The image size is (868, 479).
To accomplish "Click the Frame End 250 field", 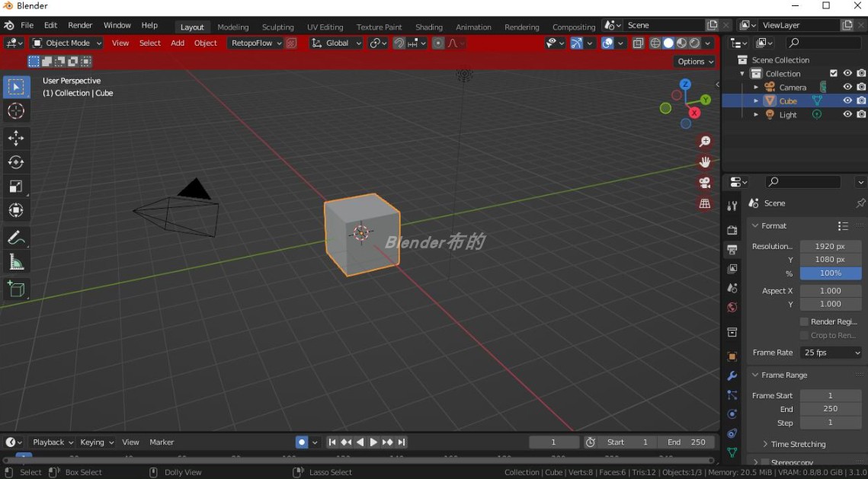I will tap(831, 409).
